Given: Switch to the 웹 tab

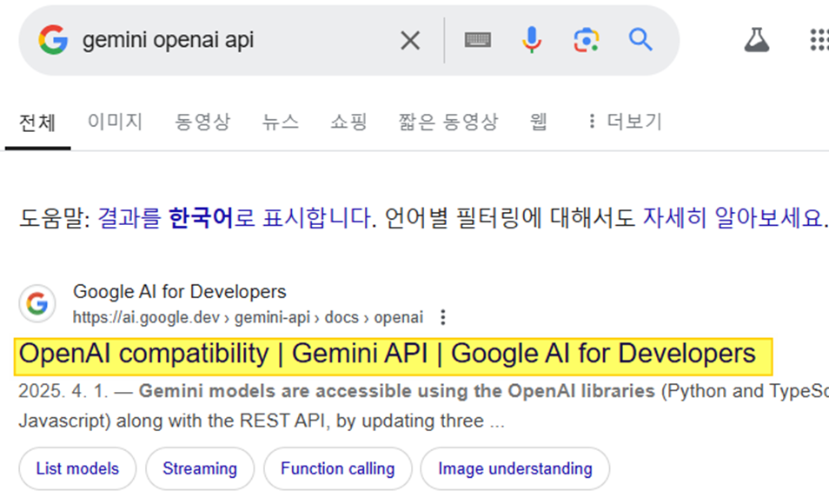Looking at the screenshot, I should pos(538,122).
